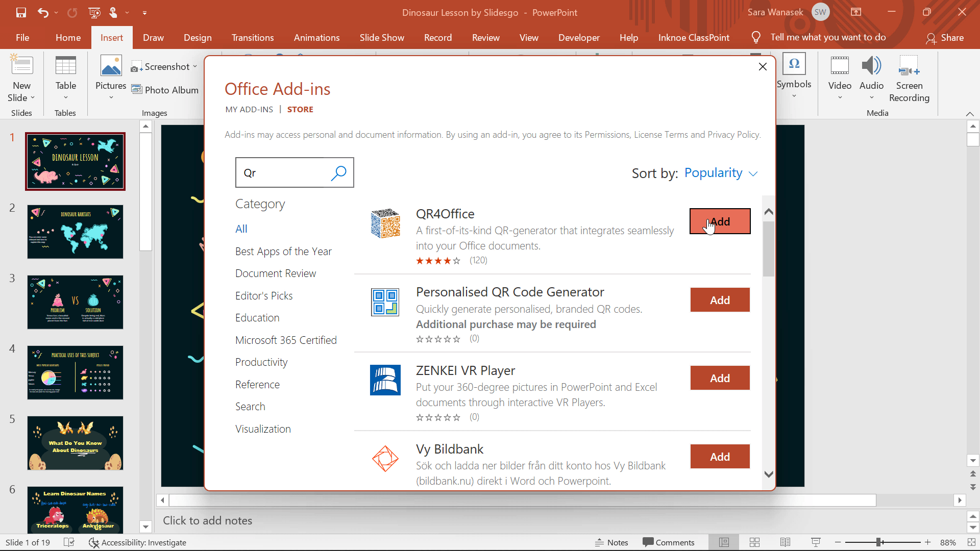Viewport: 980px width, 551px height.
Task: Switch to Slide Sorter view icon
Action: [x=754, y=542]
